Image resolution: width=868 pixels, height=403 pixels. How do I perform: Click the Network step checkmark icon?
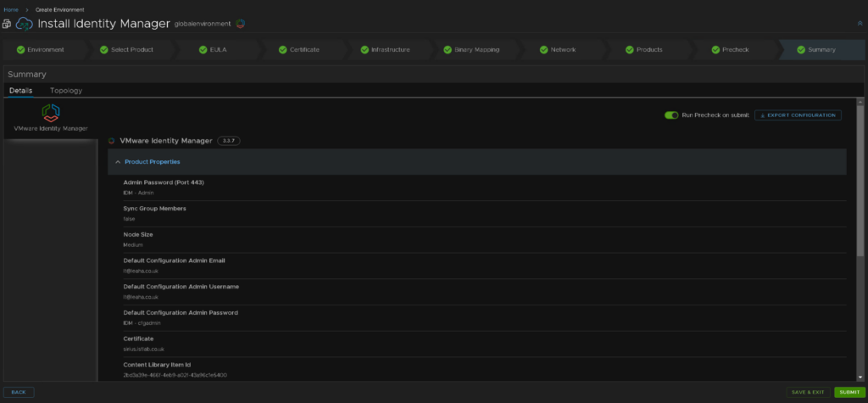pyautogui.click(x=543, y=50)
